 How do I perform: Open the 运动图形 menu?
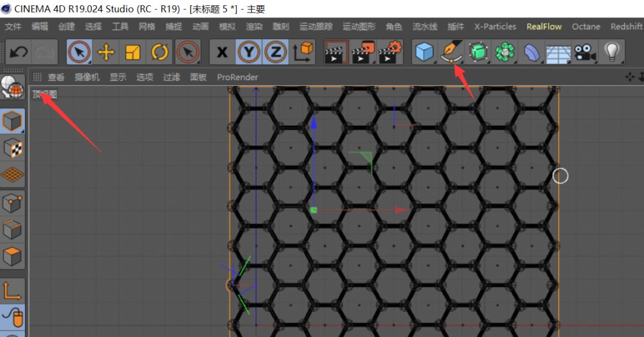pos(359,27)
